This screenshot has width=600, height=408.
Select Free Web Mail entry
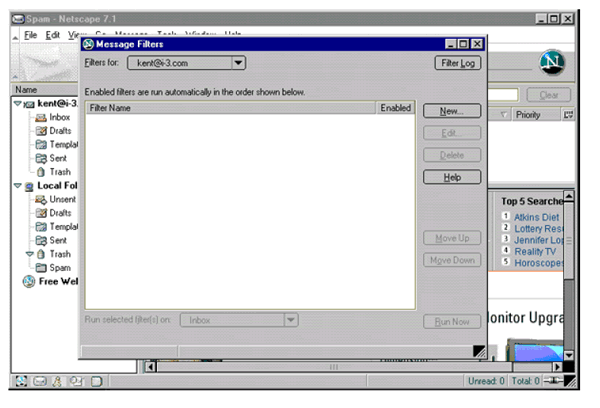pos(58,282)
